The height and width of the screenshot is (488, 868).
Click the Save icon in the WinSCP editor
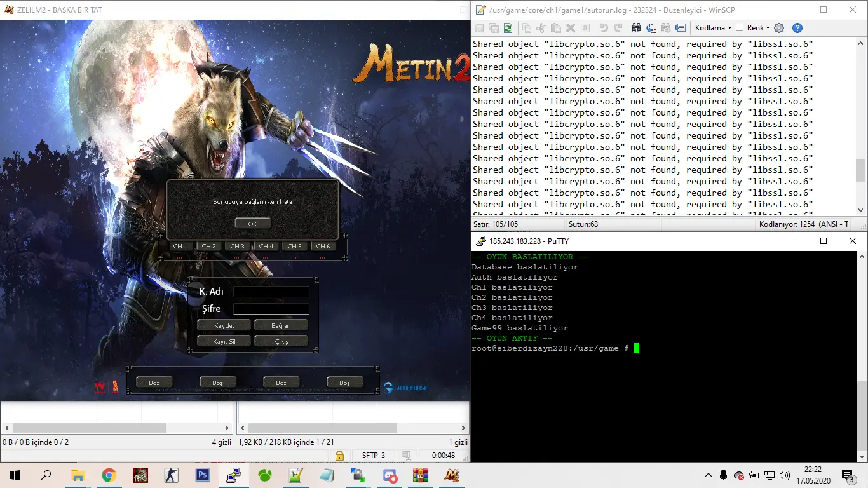(479, 28)
